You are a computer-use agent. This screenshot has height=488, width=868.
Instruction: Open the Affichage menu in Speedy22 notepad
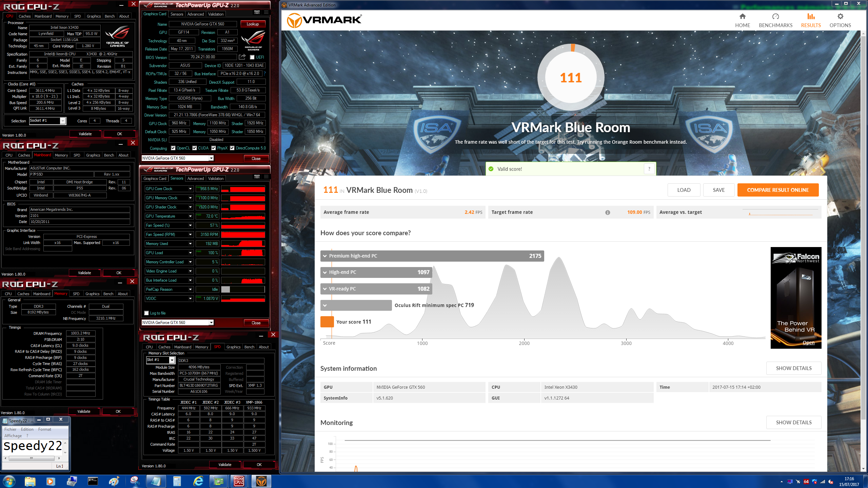coord(13,436)
